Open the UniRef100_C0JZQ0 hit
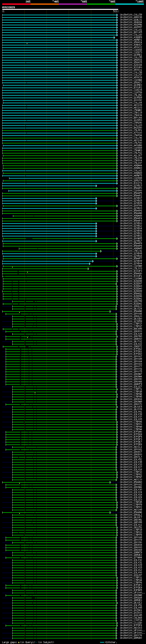146x644 pixels. point(131,623)
